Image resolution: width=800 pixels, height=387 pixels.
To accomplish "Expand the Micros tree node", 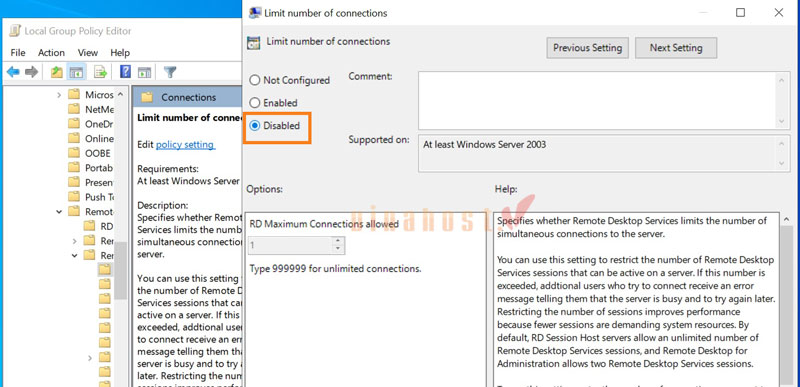I will click(x=59, y=95).
